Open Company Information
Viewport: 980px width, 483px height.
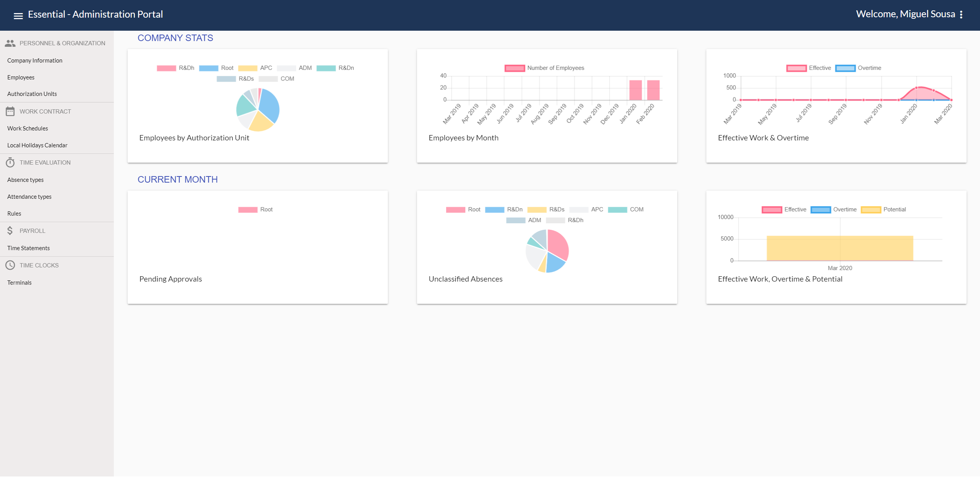click(x=34, y=60)
